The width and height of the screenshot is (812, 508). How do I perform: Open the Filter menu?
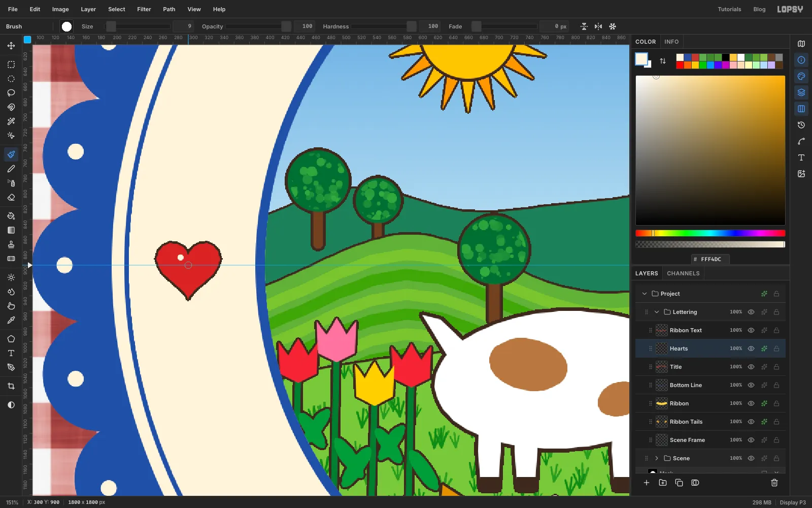[x=144, y=9]
